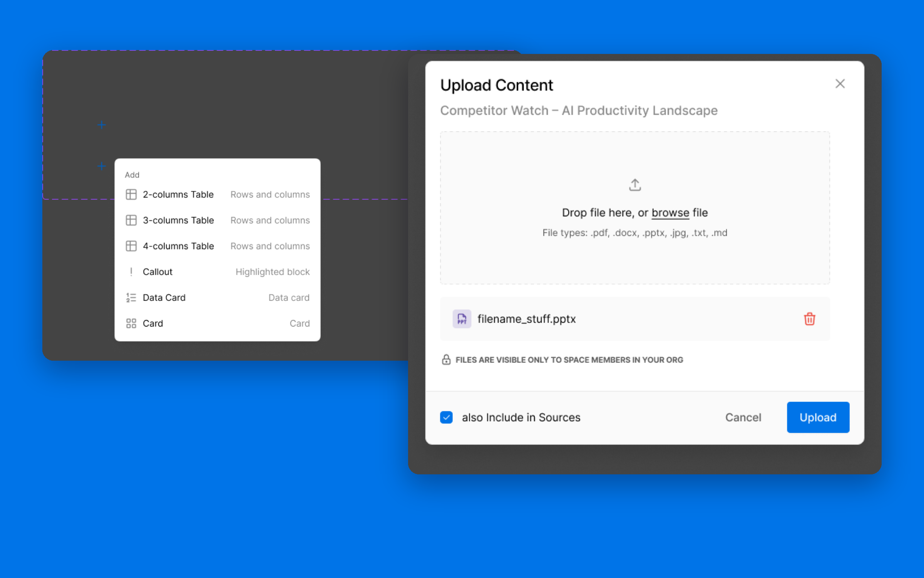Add a Card block
This screenshot has width=924, height=578.
point(218,323)
